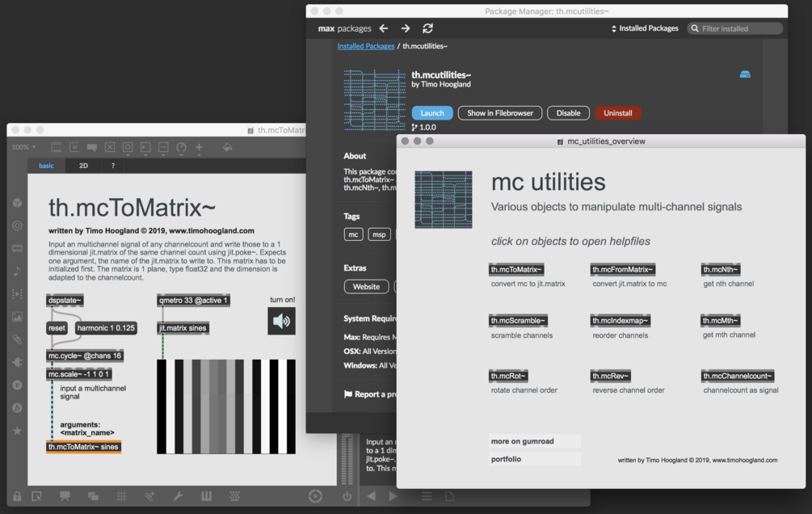Open the star favorites sidebar icon
The height and width of the screenshot is (514, 812).
[17, 431]
